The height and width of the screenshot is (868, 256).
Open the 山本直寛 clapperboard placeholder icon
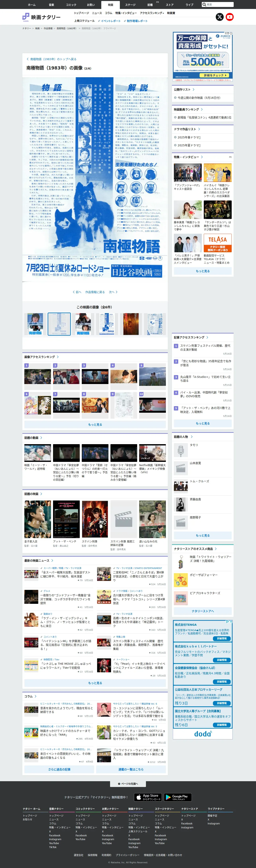pos(180,468)
